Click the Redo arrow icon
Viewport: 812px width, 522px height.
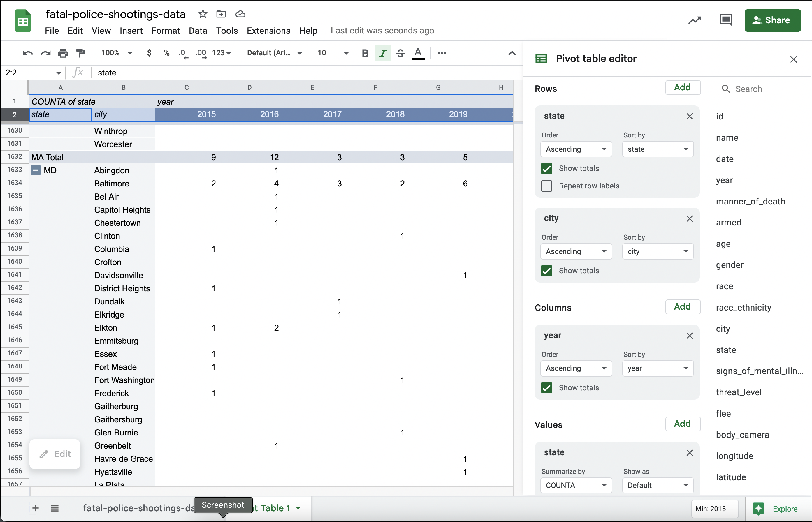pyautogui.click(x=45, y=53)
